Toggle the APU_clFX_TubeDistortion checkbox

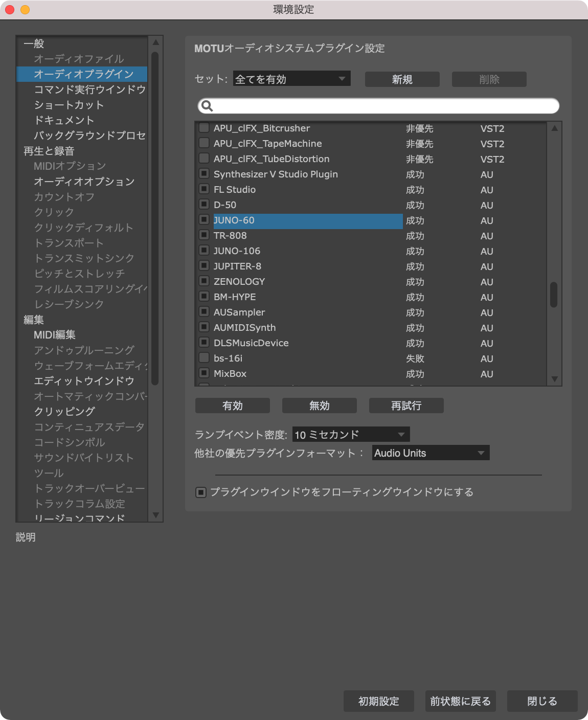204,159
